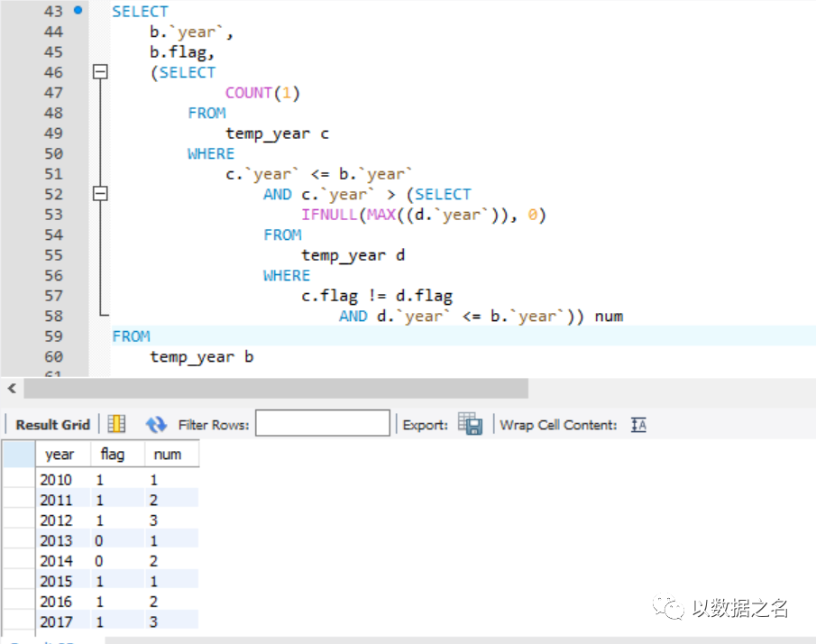Click line number 50 in the gutter
816x644 pixels.
pos(53,153)
